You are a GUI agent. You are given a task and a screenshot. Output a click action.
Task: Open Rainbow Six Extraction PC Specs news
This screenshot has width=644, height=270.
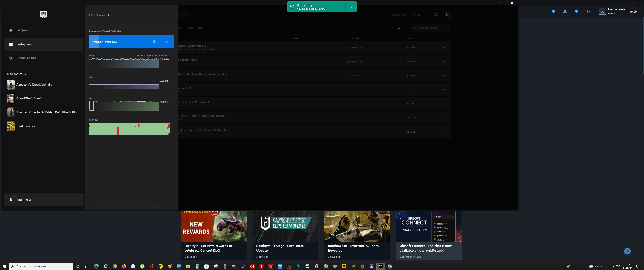(357, 235)
